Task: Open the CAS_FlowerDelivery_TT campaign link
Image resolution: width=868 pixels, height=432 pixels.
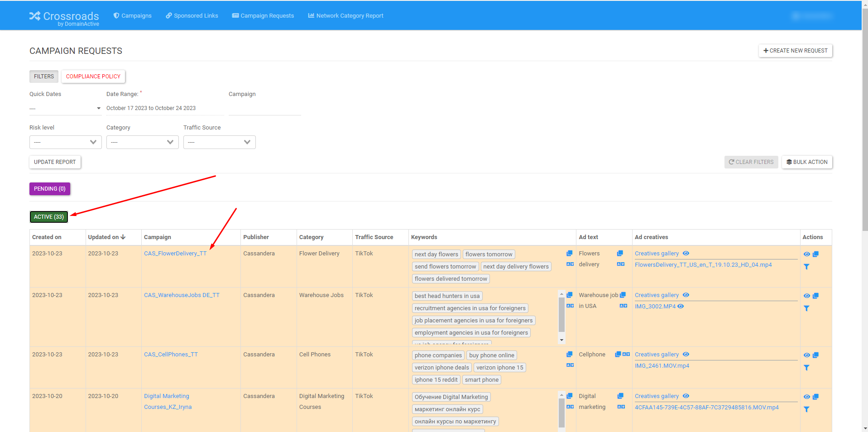Action: [175, 253]
